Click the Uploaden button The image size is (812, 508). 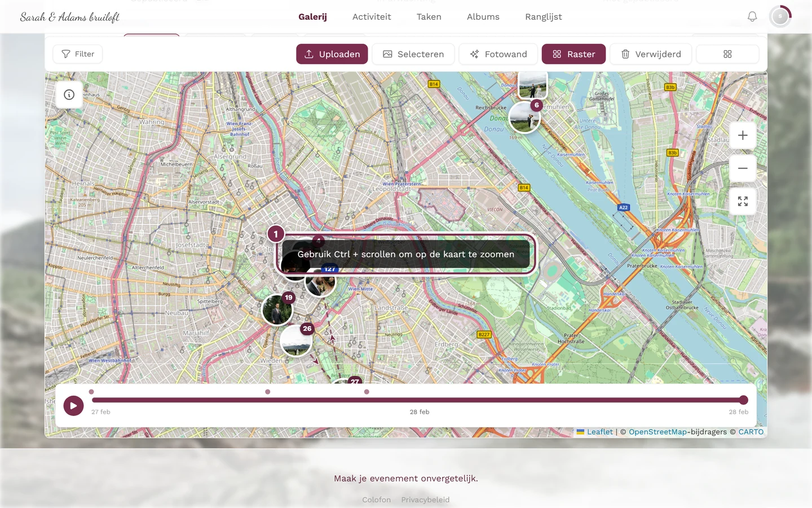coord(332,54)
